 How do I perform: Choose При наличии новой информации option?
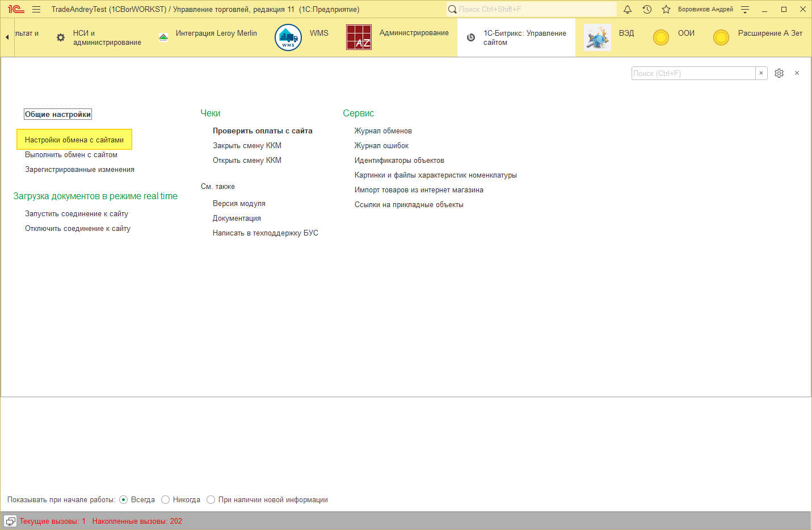coord(211,500)
